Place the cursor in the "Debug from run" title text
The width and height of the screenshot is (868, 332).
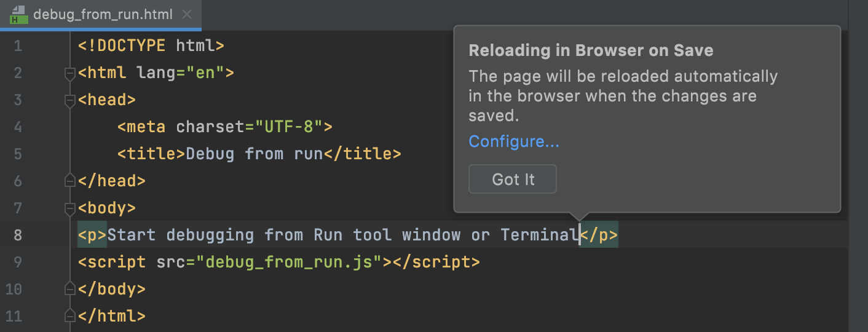254,154
